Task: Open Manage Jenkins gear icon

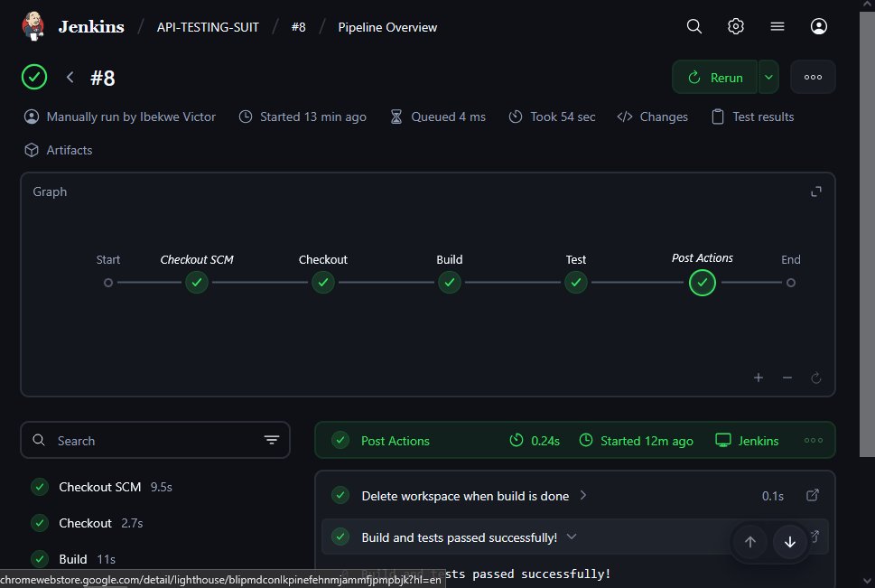Action: tap(736, 26)
